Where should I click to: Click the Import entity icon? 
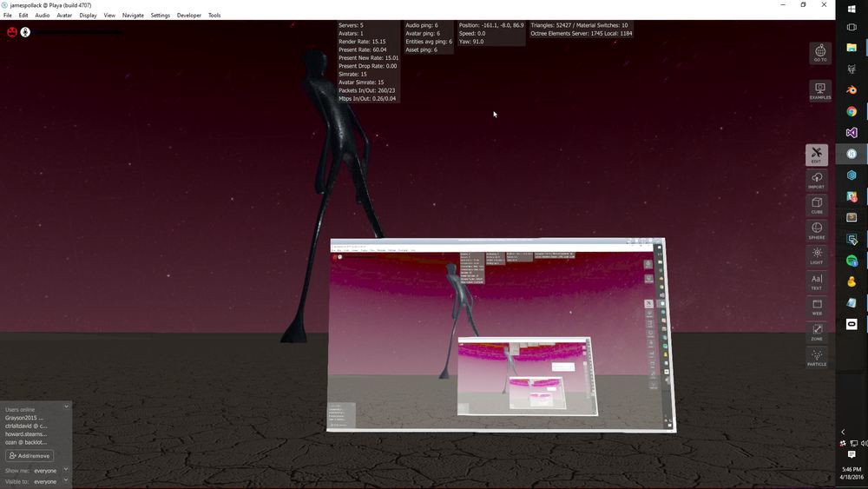coord(816,180)
